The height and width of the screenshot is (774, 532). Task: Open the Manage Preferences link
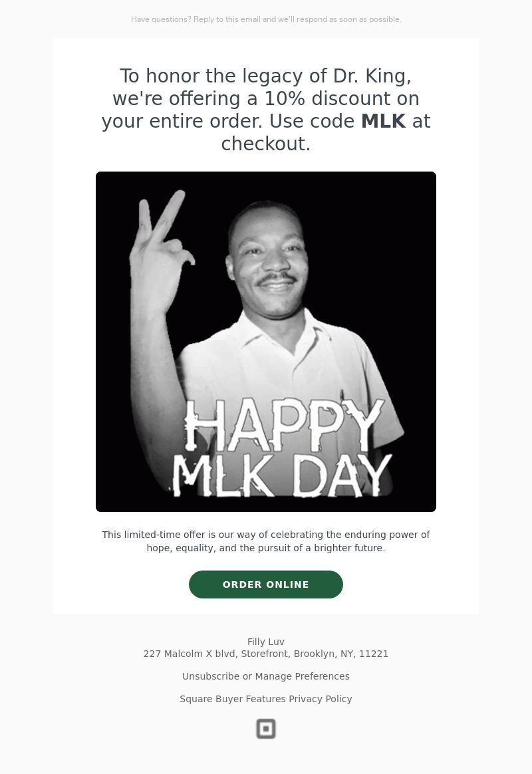[302, 676]
